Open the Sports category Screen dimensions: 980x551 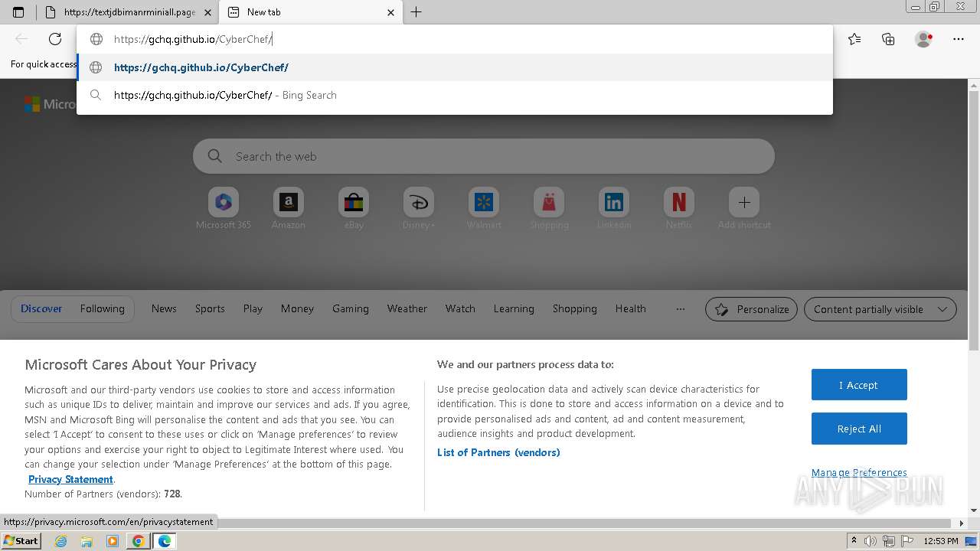(x=210, y=309)
